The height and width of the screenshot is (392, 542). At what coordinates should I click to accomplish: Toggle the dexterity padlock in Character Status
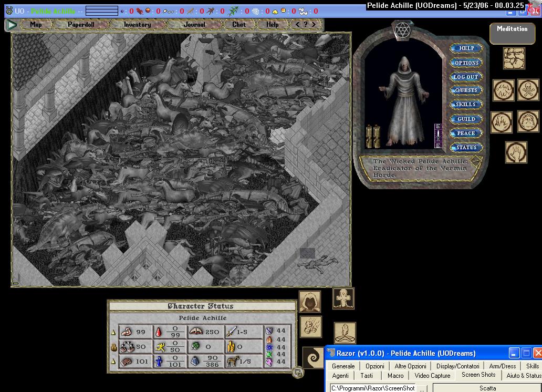[113, 347]
